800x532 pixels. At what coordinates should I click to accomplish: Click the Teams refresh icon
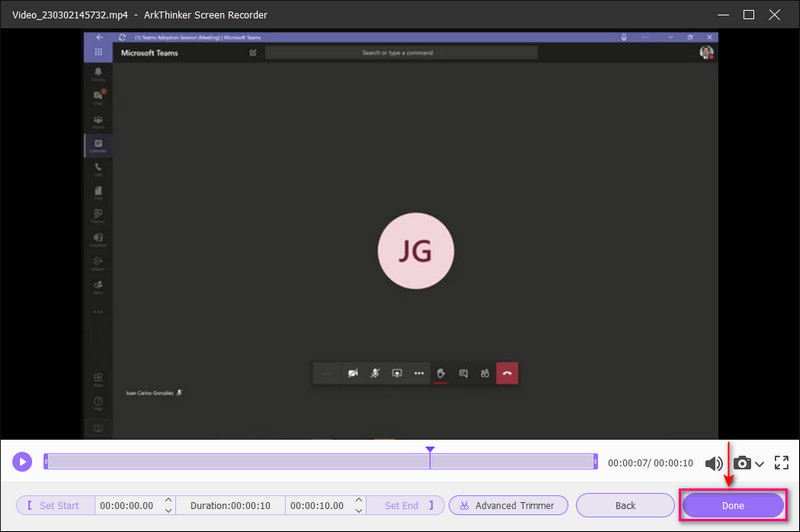122,37
